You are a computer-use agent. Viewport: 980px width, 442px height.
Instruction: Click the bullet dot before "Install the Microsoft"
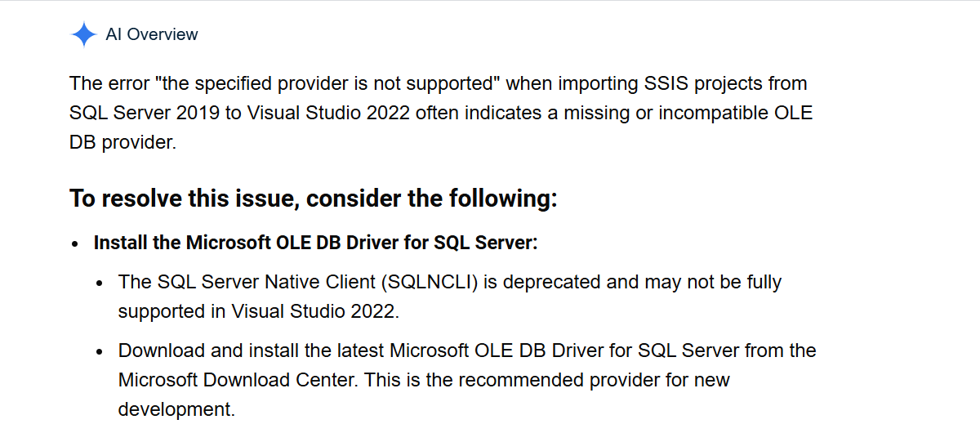76,243
